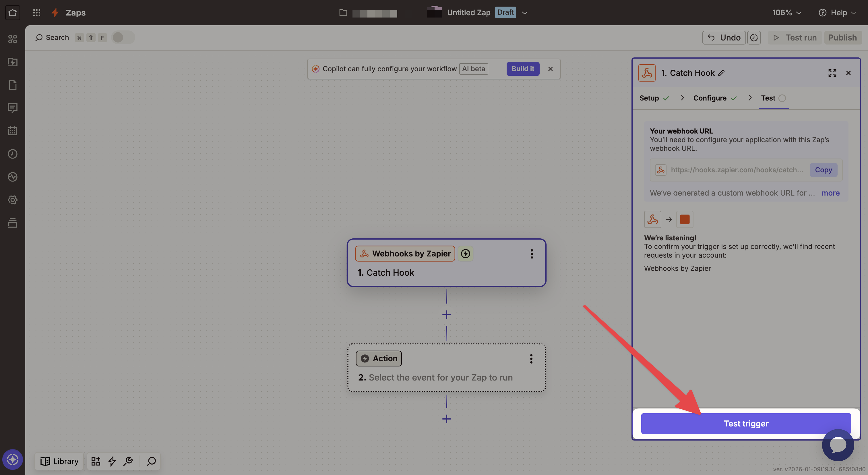Toggle the switch next to Search
The image size is (868, 475).
pyautogui.click(x=123, y=37)
